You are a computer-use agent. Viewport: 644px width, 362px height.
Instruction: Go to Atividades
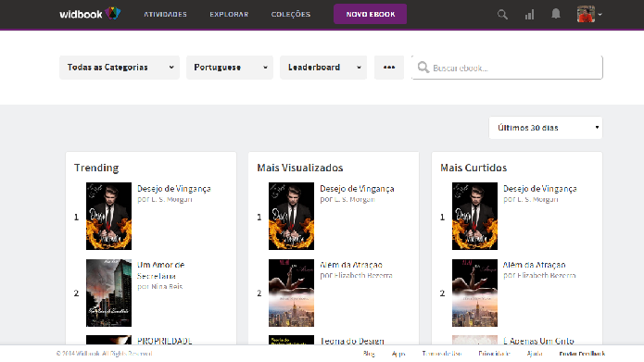coord(165,15)
